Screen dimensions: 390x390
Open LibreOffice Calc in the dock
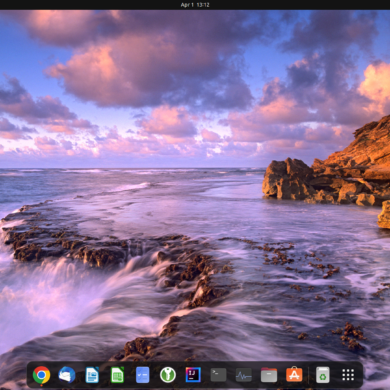coord(117,375)
